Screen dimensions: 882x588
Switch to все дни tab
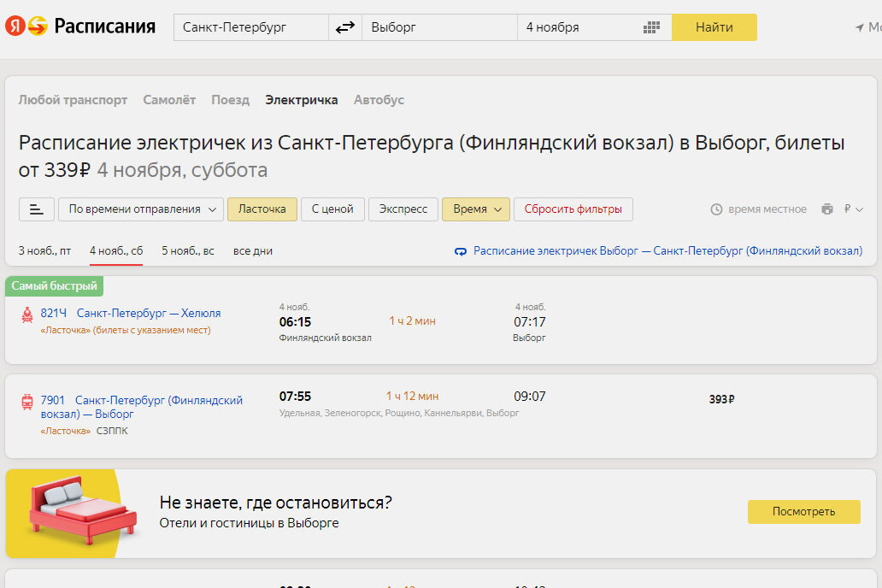(x=253, y=251)
